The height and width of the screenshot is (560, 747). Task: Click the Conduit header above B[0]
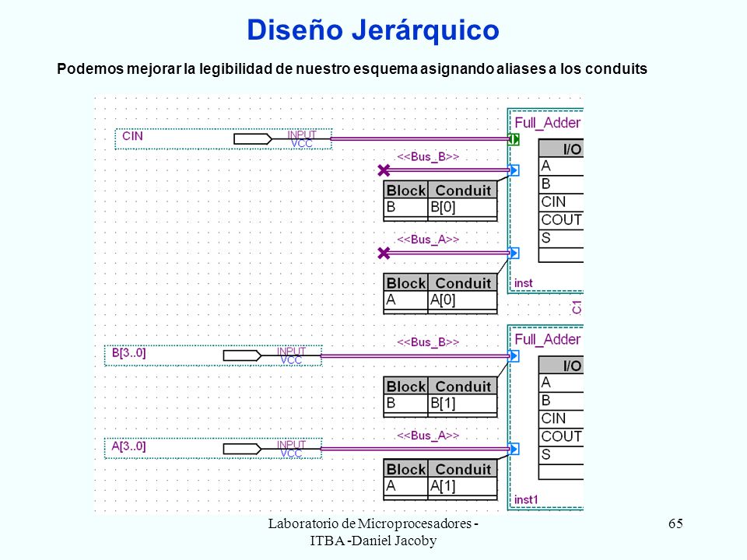[462, 190]
